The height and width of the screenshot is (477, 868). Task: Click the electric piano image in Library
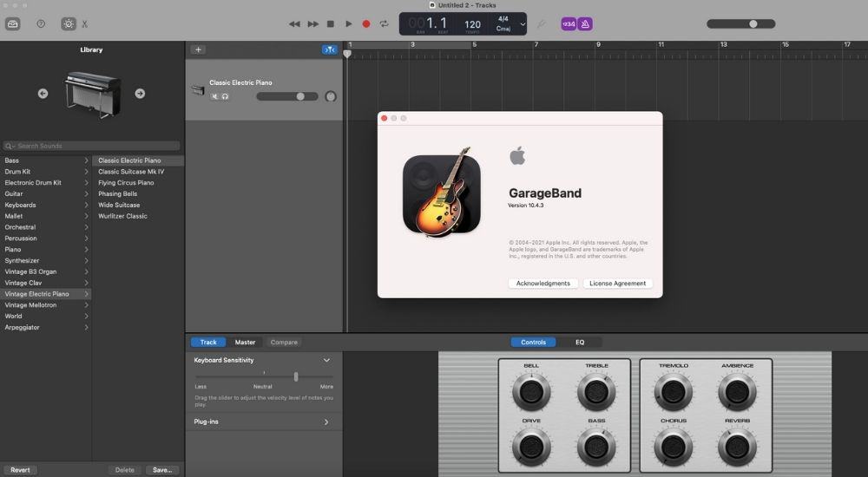coord(92,94)
